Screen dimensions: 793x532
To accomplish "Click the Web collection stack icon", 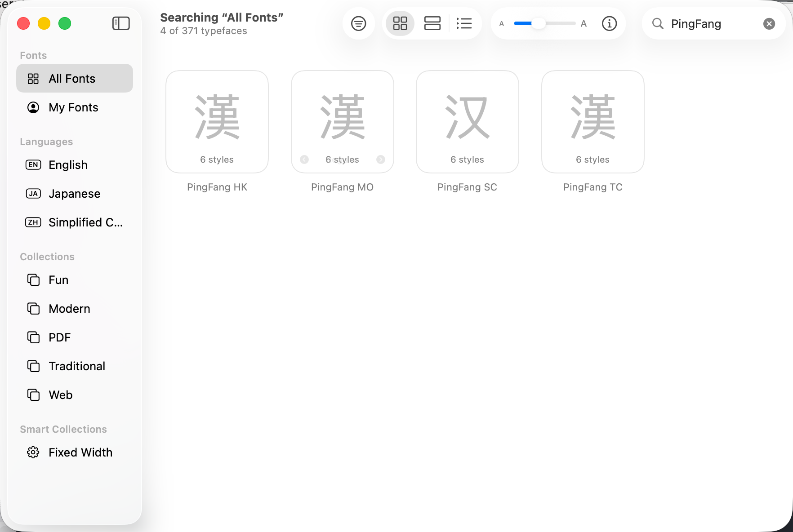I will 33,395.
